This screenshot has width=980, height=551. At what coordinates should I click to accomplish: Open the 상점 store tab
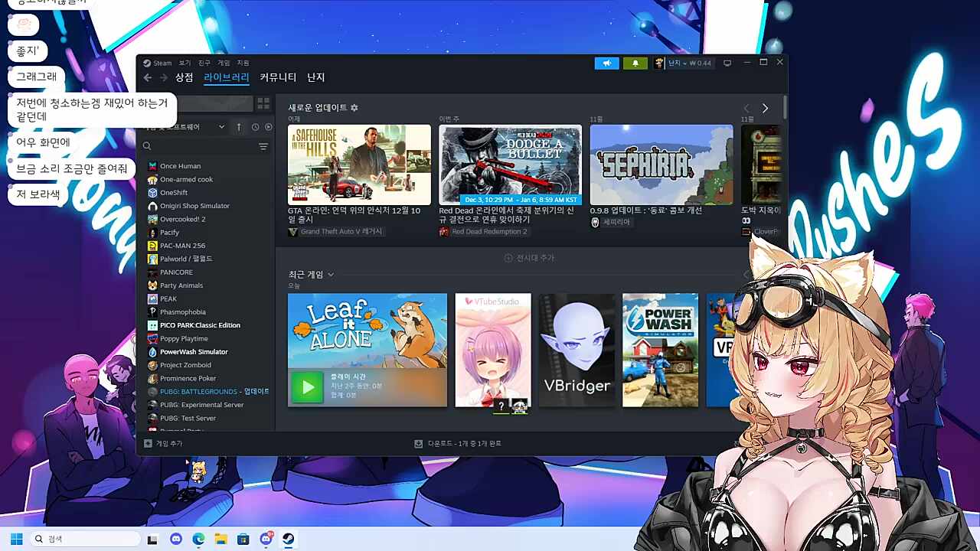184,77
